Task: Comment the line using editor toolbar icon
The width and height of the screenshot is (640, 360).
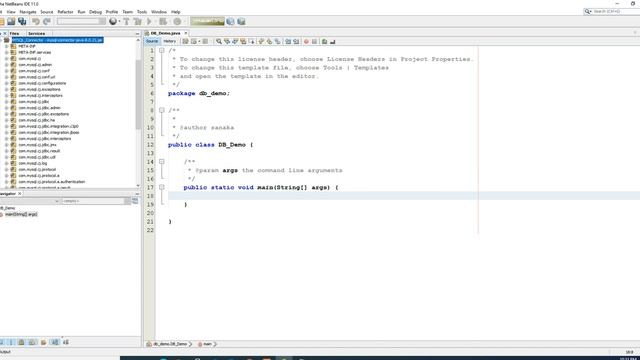Action: (324, 41)
